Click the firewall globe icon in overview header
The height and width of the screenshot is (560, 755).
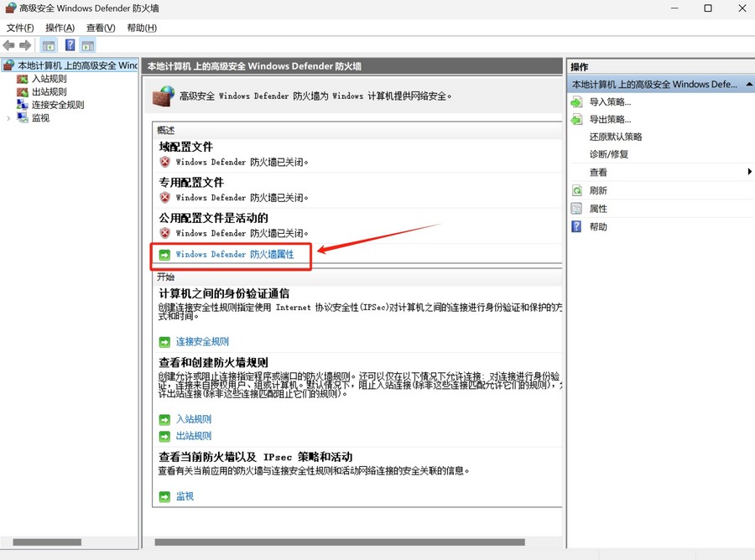pos(163,96)
